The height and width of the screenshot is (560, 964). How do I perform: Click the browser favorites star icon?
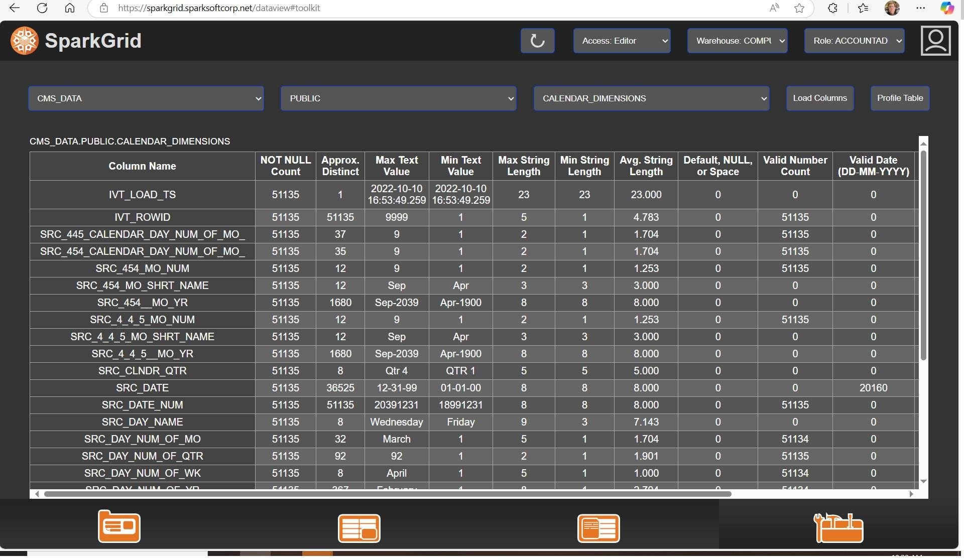tap(799, 8)
